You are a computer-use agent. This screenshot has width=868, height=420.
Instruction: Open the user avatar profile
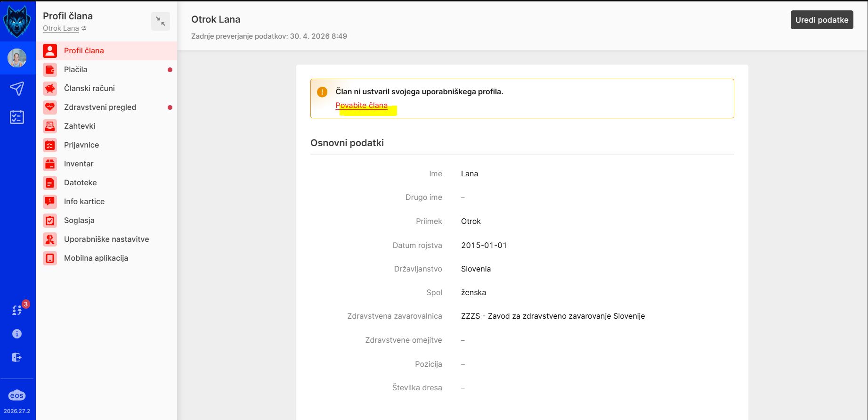click(17, 58)
